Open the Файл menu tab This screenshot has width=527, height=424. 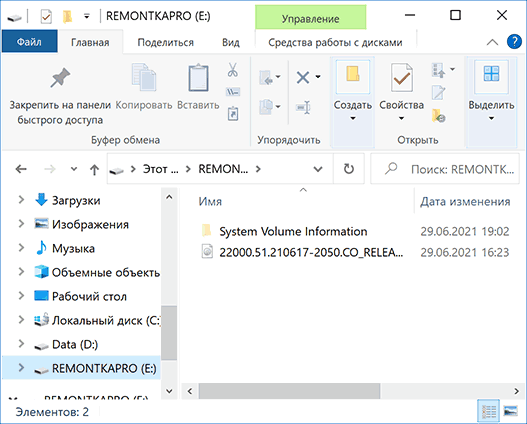click(30, 42)
